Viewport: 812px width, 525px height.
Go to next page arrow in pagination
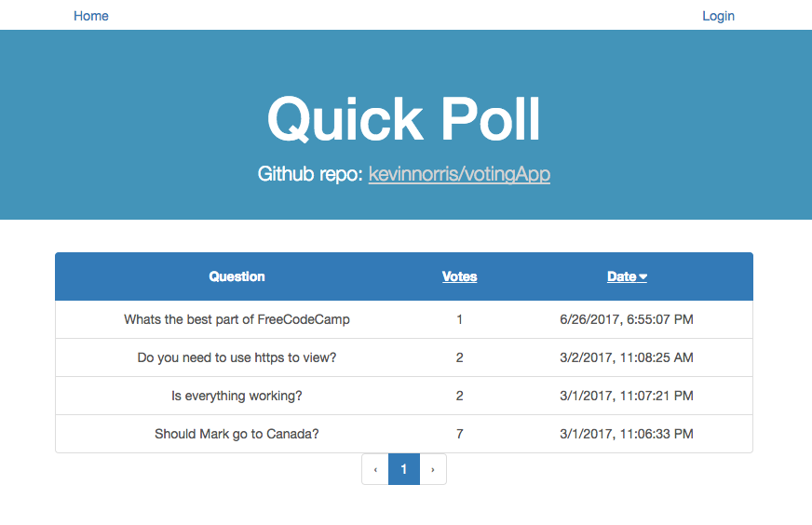pyautogui.click(x=433, y=469)
